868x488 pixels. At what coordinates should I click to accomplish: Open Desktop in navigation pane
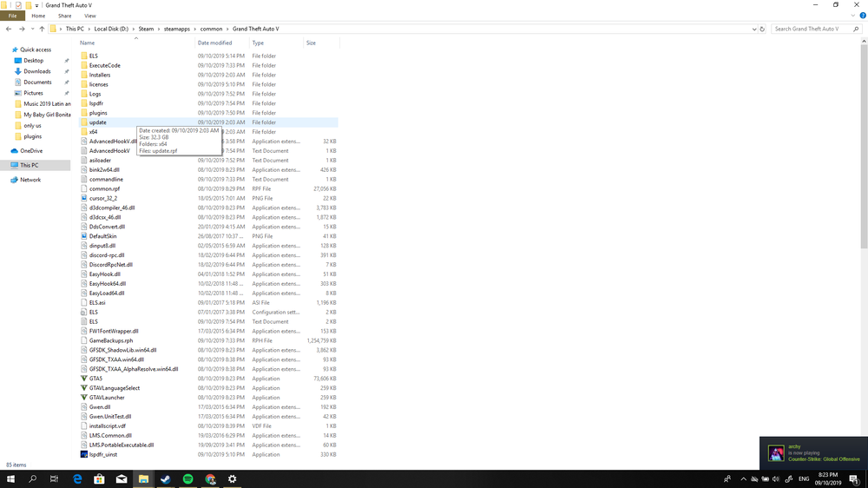pos(33,61)
